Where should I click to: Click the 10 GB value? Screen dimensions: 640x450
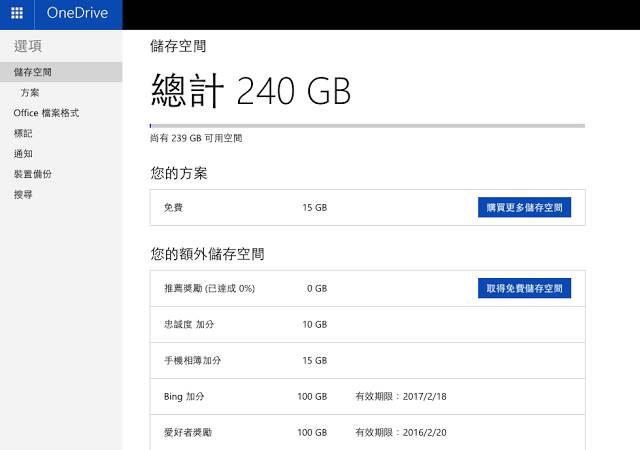pos(315,324)
